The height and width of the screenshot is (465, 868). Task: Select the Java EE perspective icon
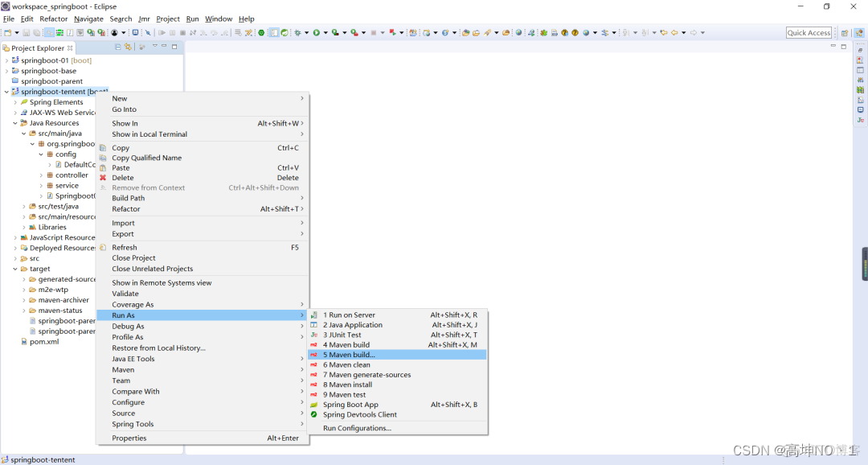(x=859, y=33)
